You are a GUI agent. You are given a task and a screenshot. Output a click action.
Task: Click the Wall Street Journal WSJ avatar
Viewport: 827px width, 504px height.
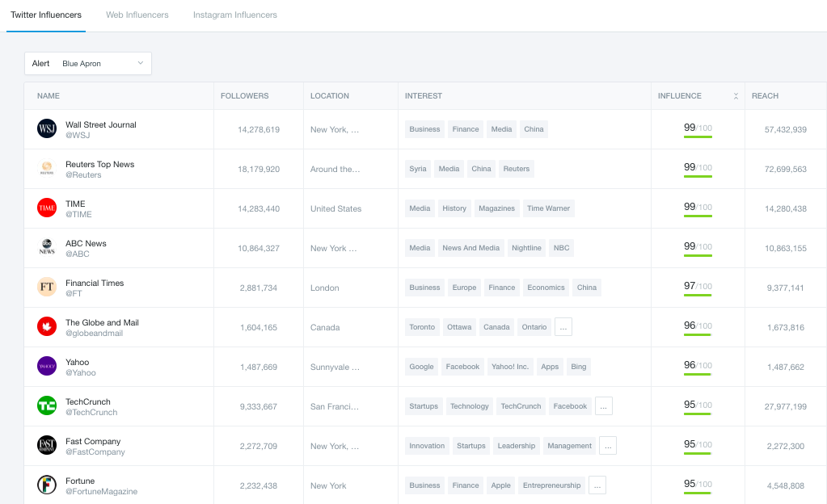tap(47, 128)
